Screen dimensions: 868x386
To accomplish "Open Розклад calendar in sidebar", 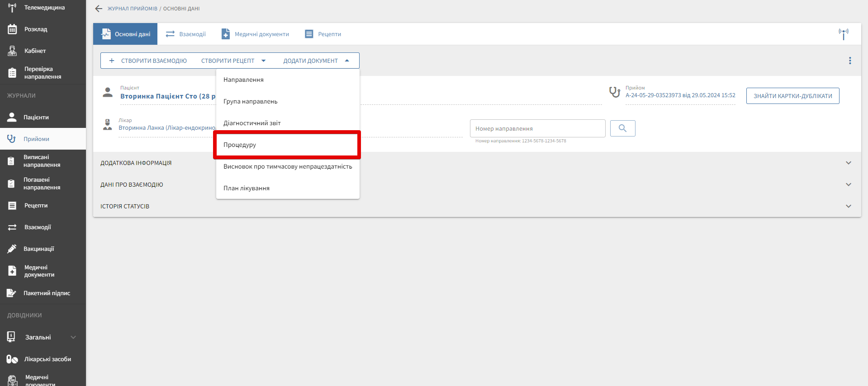I will pyautogui.click(x=35, y=29).
